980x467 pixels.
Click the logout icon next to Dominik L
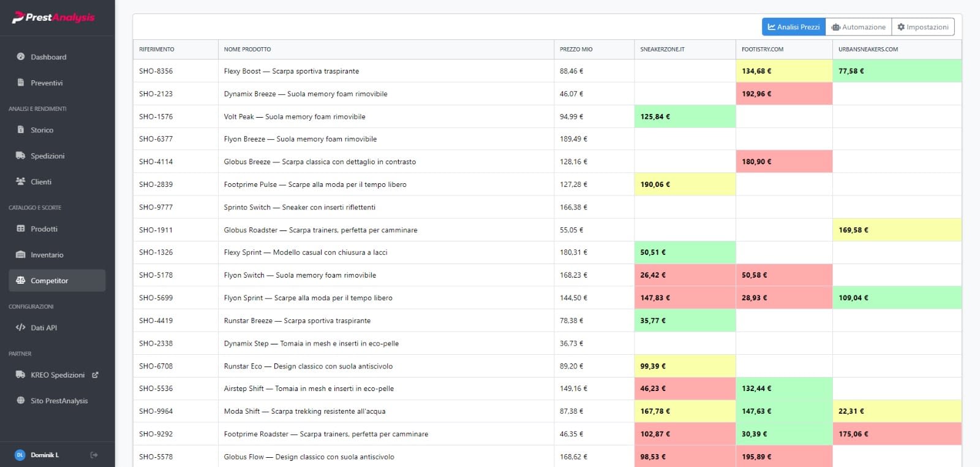tap(94, 455)
